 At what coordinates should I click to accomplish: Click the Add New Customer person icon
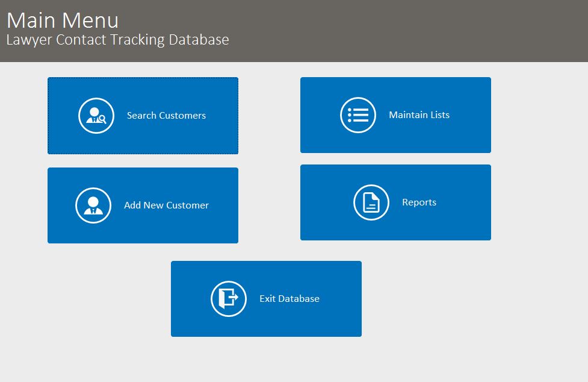tap(93, 205)
